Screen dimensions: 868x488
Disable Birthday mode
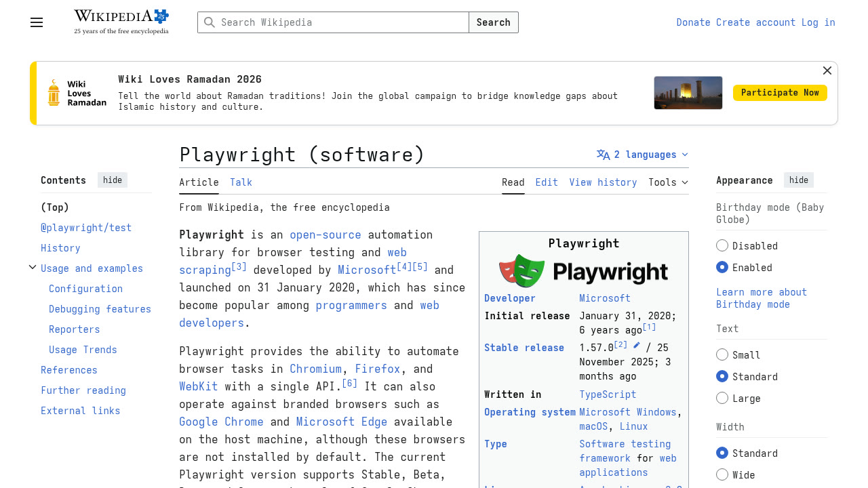pos(722,245)
